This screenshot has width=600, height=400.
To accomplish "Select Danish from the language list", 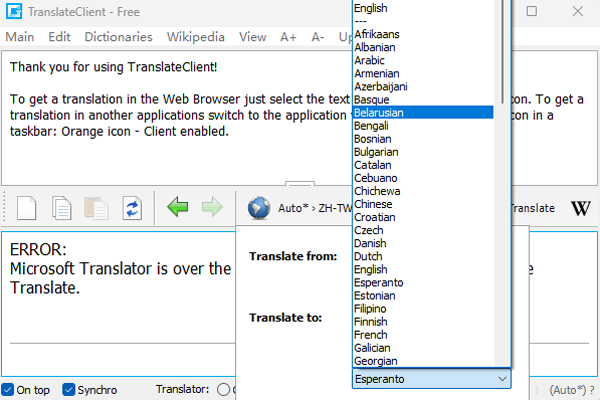I will [x=423, y=243].
